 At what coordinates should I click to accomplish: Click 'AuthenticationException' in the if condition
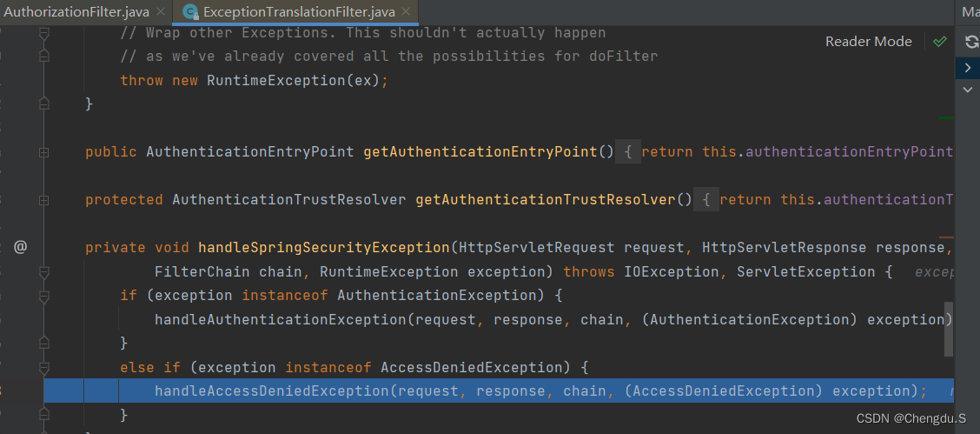pyautogui.click(x=437, y=295)
